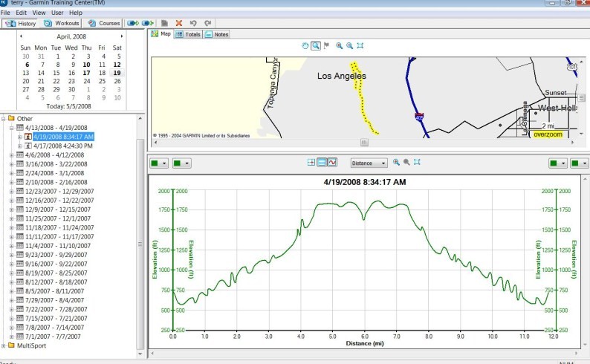The image size is (590, 364).
Task: Expand the 4/19/2008 8:34:17 AM activity
Action: click(20, 137)
